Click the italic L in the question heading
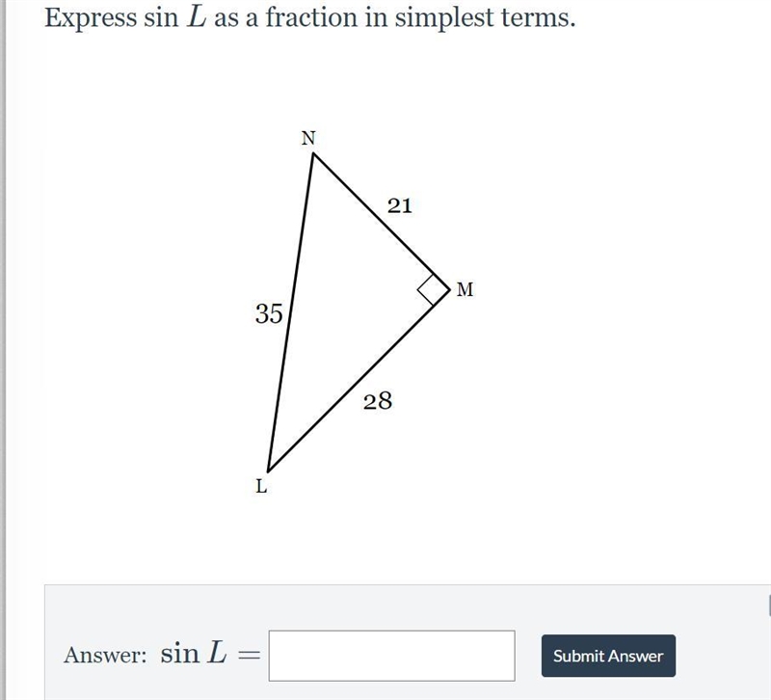Image resolution: width=771 pixels, height=700 pixels. coord(196,17)
